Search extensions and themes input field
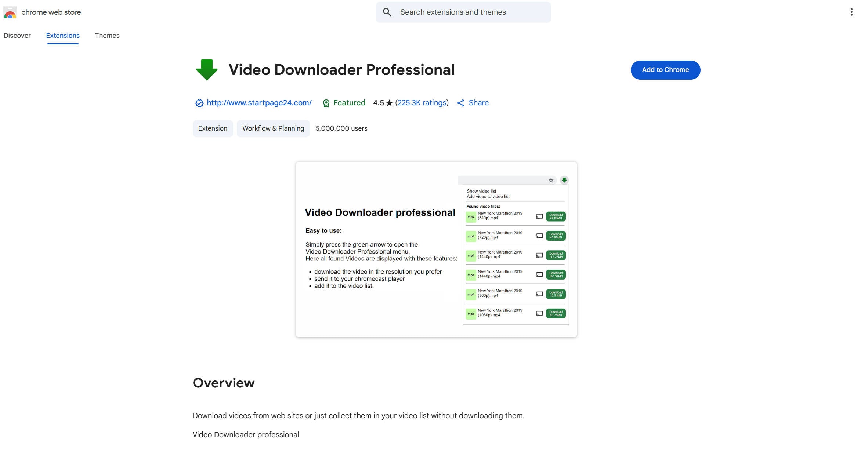The height and width of the screenshot is (452, 868). 463,12
